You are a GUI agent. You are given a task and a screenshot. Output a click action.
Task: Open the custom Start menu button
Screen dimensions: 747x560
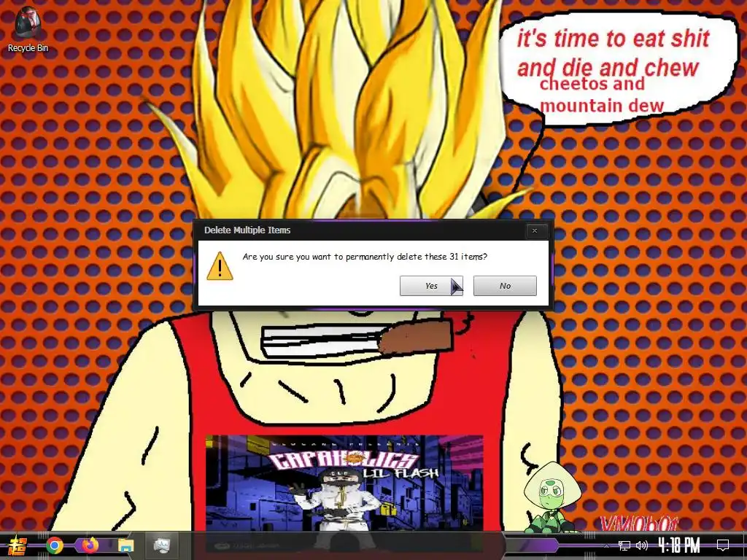(x=18, y=545)
